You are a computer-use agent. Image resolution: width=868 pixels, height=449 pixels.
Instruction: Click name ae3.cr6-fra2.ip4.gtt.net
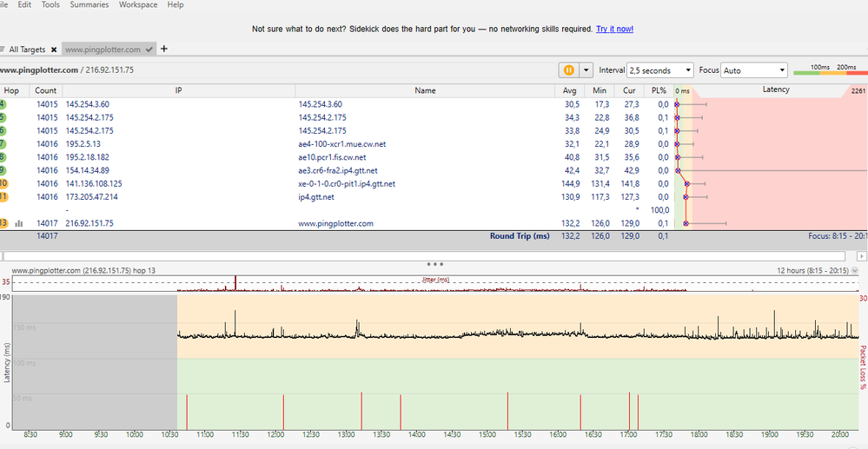click(x=338, y=170)
